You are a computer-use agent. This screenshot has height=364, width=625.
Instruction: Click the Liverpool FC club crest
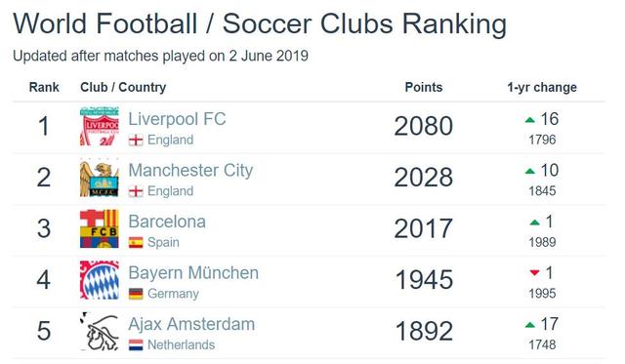(x=100, y=126)
